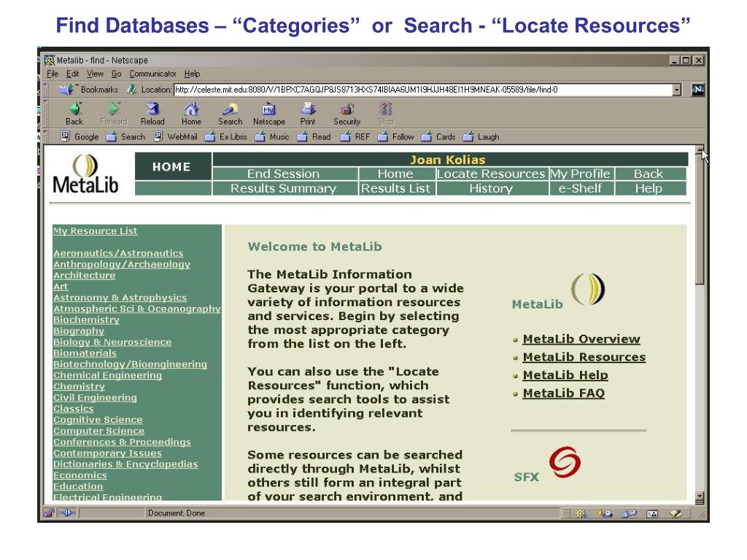The height and width of the screenshot is (560, 747).
Task: Open the Communicator menu
Action: (x=153, y=74)
